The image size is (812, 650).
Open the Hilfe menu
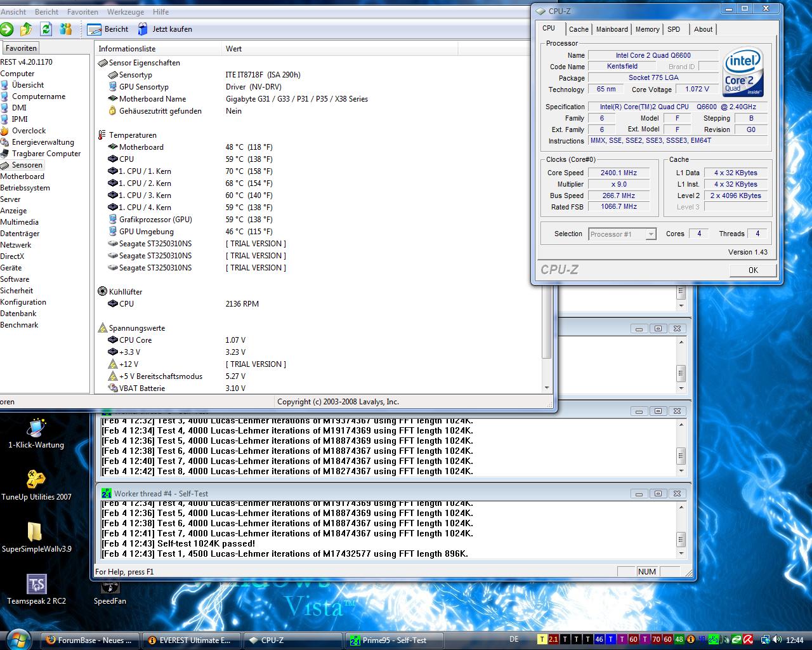(160, 11)
